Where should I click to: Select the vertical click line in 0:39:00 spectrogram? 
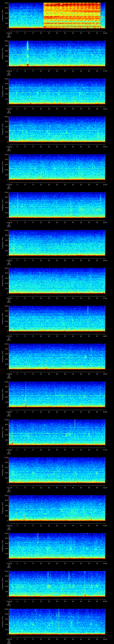[x=26, y=394]
